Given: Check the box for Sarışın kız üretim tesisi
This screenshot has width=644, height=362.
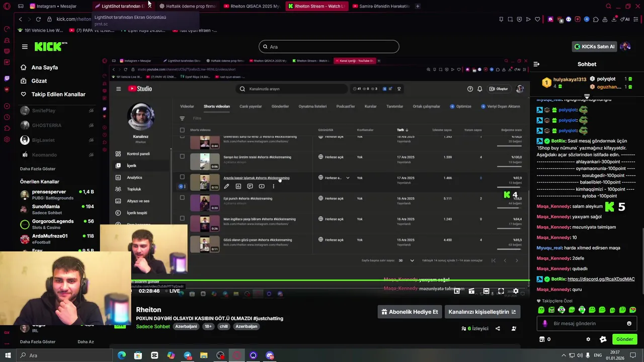Looking at the screenshot, I should tap(182, 156).
